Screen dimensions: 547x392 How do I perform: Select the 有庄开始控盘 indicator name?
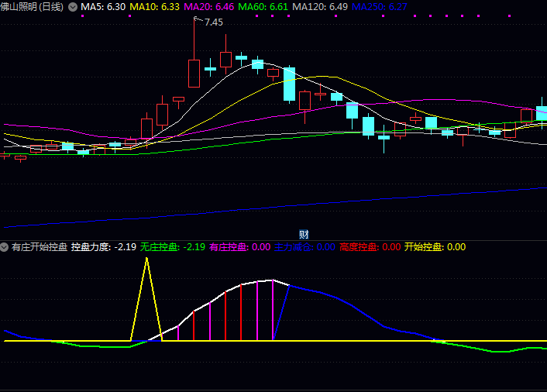pos(40,247)
